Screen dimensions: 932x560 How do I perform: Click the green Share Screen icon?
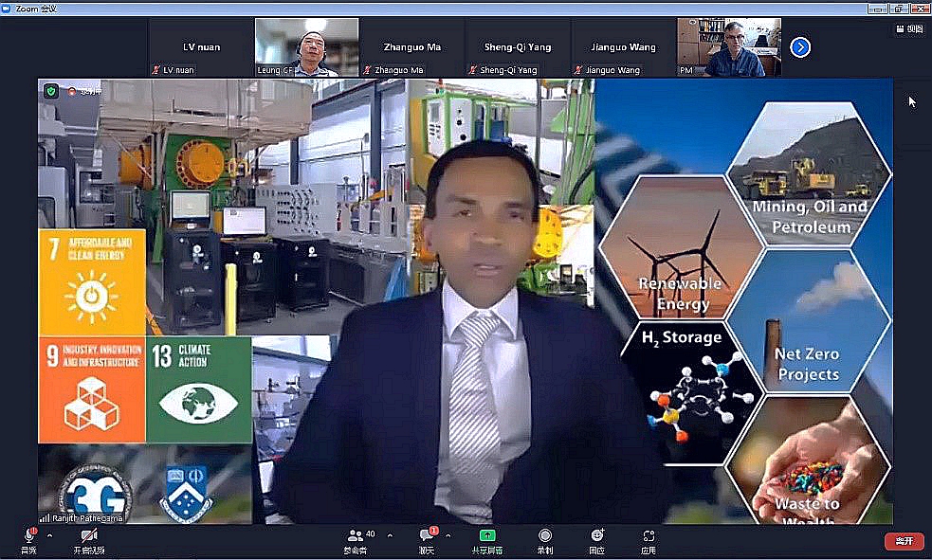pyautogui.click(x=487, y=537)
